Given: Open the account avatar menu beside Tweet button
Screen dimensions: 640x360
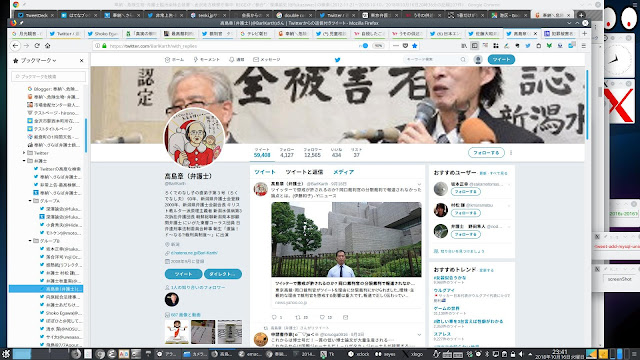Looking at the screenshot, I should pos(478,60).
